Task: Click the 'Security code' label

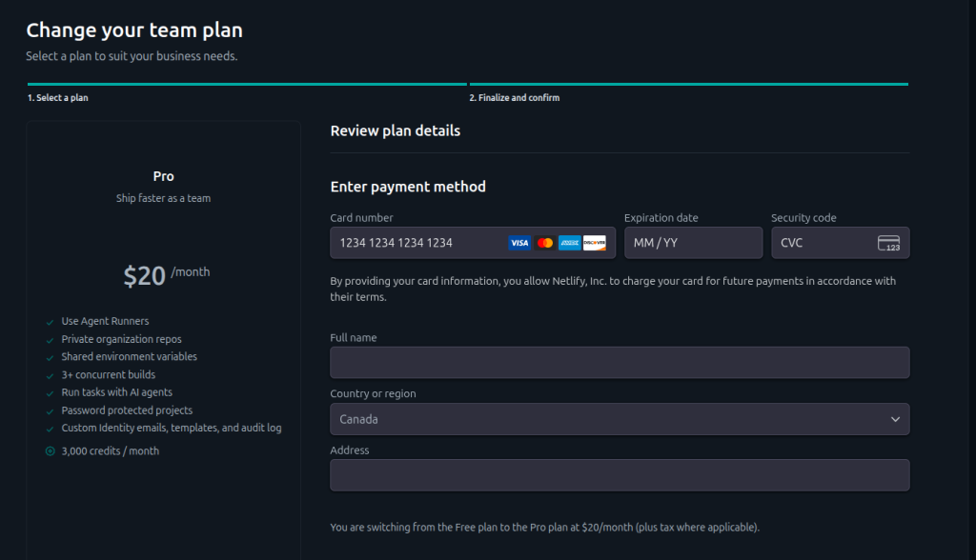Action: [803, 218]
